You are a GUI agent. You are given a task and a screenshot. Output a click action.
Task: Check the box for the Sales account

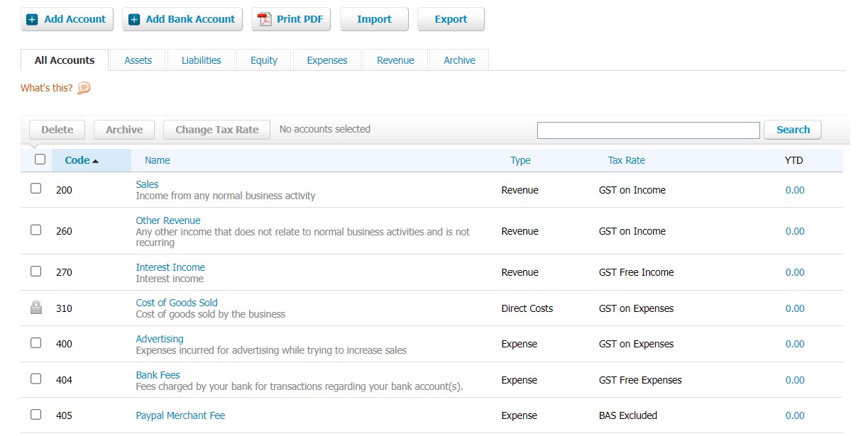click(36, 189)
